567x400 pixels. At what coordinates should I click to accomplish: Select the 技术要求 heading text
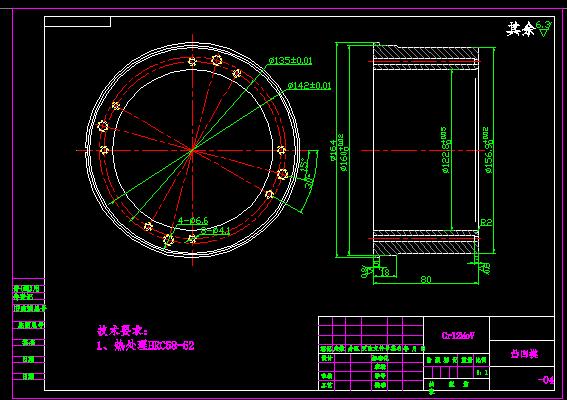[x=122, y=331]
